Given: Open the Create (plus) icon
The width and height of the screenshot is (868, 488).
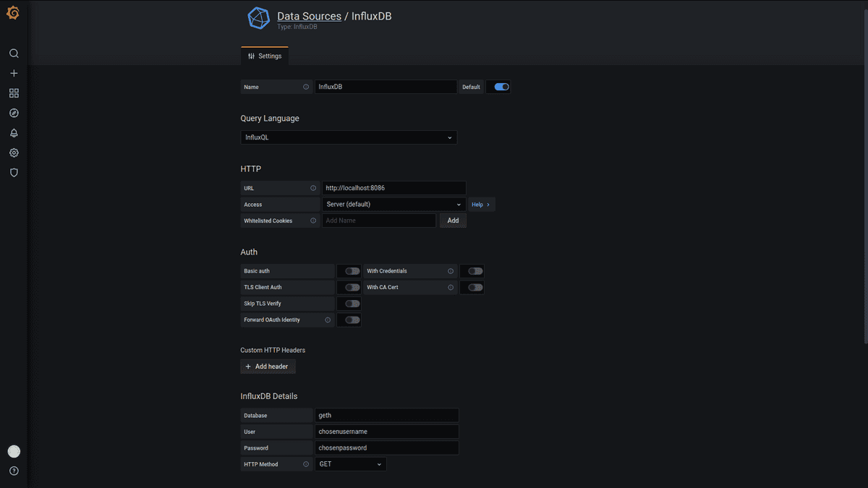Looking at the screenshot, I should coord(13,72).
